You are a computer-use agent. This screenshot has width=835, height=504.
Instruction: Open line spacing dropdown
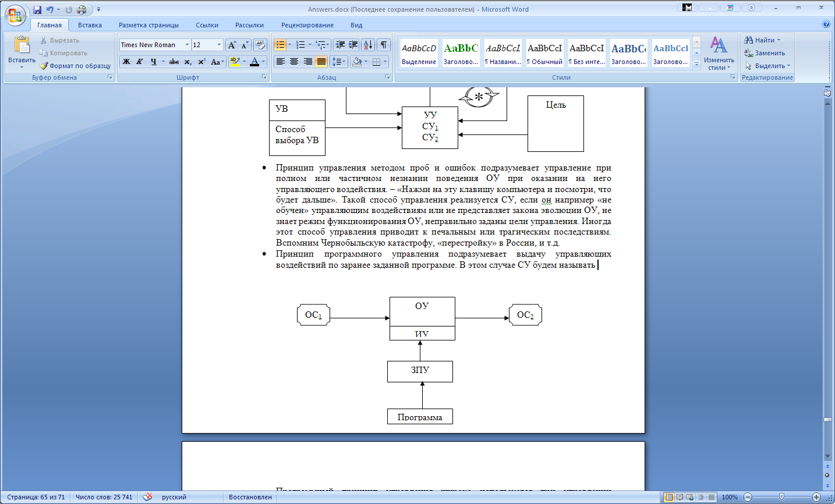tap(338, 62)
